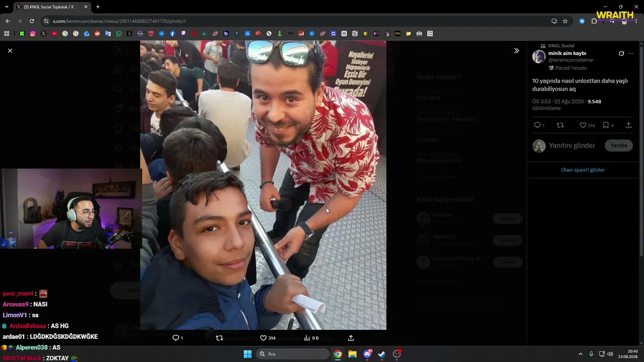Open a new browser tab
644x362 pixels.
tap(98, 7)
